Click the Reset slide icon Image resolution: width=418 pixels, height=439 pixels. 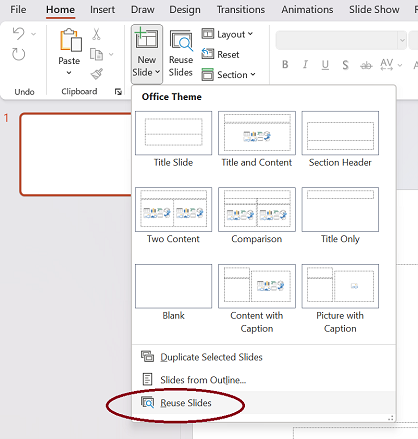pos(208,54)
